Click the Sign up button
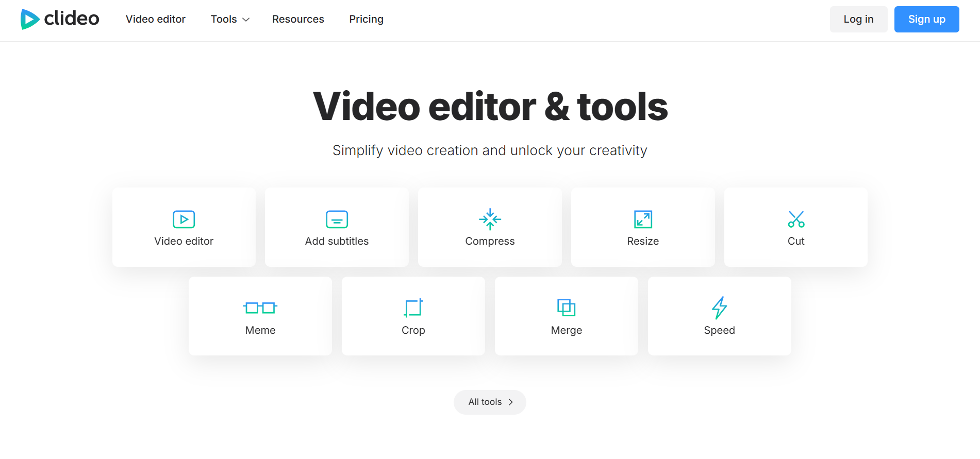 pyautogui.click(x=926, y=19)
